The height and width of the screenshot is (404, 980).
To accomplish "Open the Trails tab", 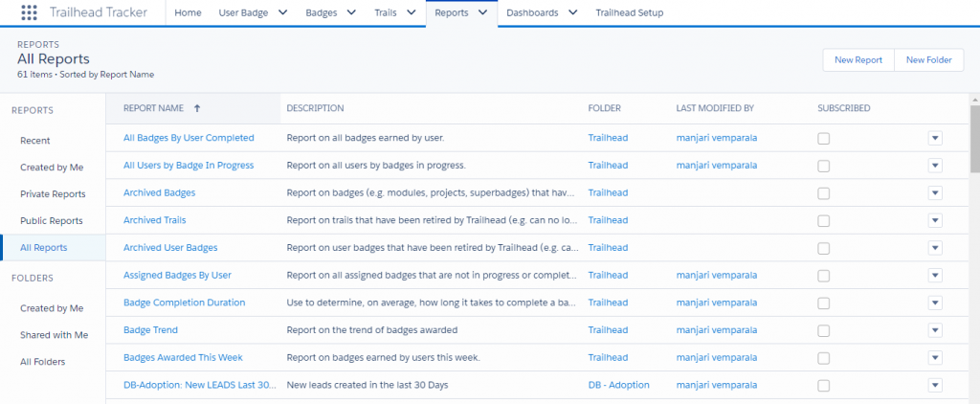I will (x=386, y=12).
